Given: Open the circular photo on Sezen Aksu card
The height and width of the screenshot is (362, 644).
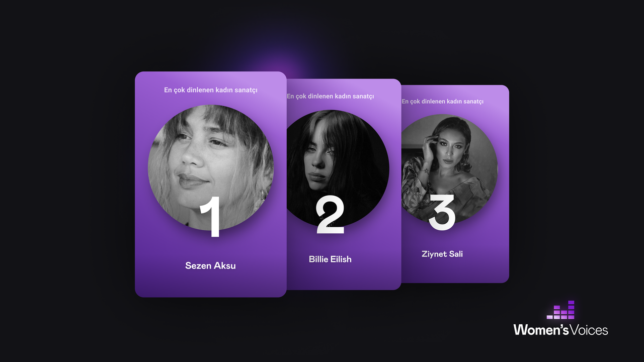Looking at the screenshot, I should (211, 167).
